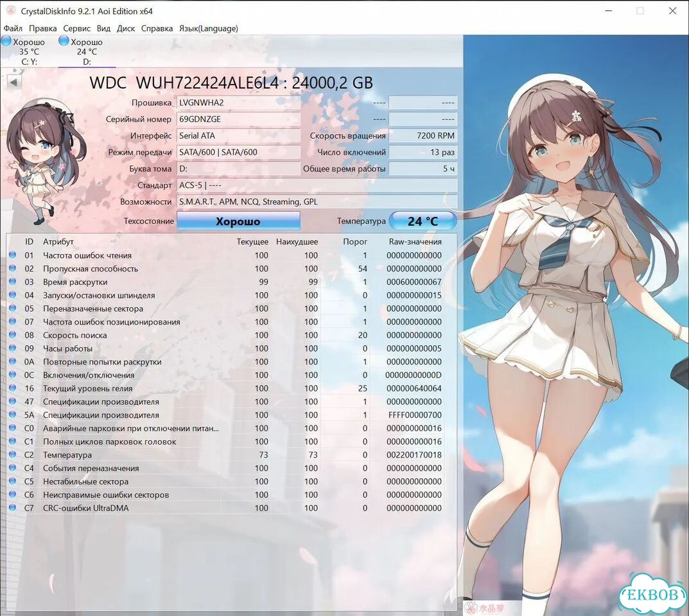
Task: Click the status icon for Переназначенные сектора
Action: [x=12, y=308]
